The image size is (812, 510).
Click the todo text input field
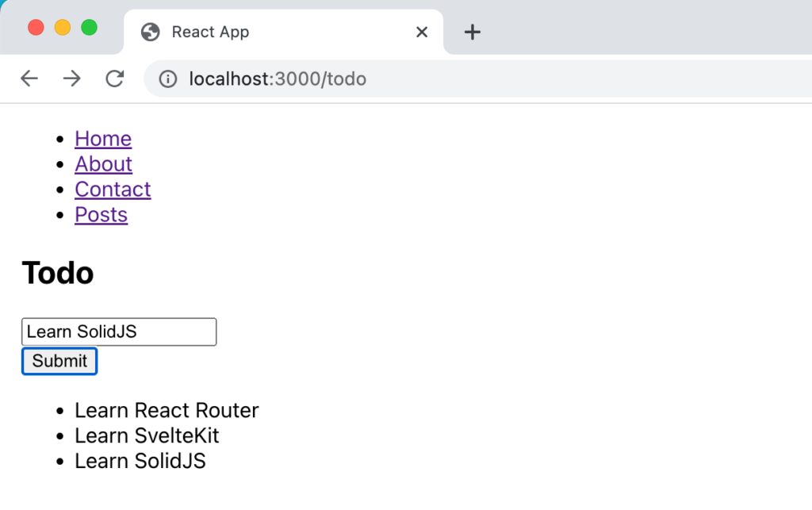click(x=118, y=332)
